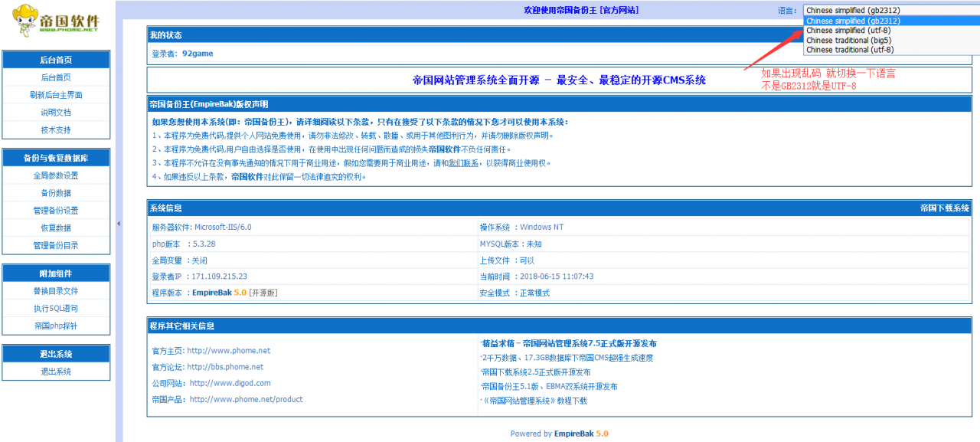Open the http://www.phome.net/product link
Image resolution: width=980 pixels, height=442 pixels.
(x=247, y=399)
